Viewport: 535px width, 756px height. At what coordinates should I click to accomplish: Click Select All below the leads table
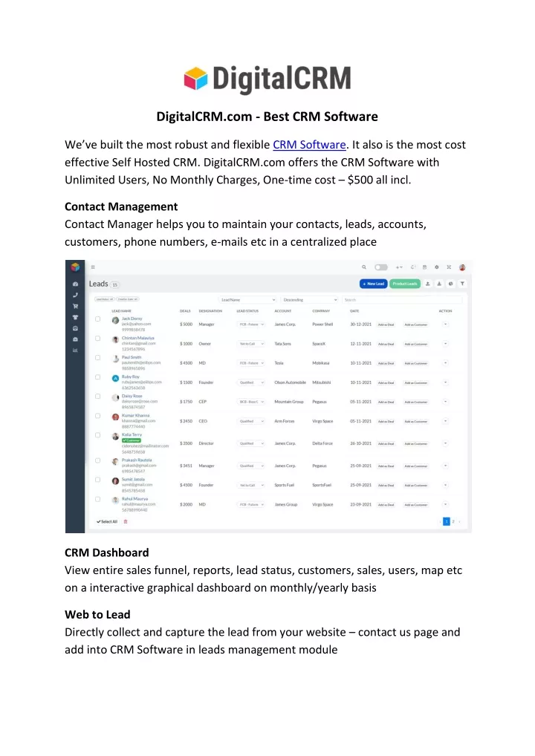click(107, 521)
